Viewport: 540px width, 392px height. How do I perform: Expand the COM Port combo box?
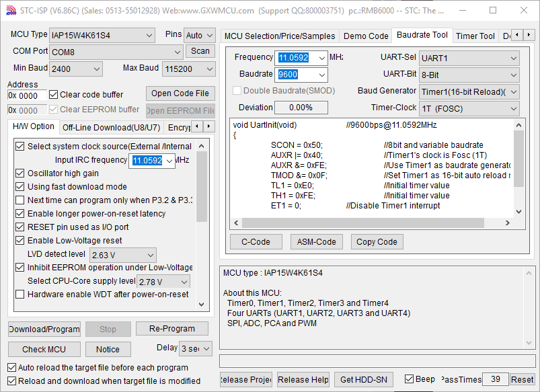pyautogui.click(x=116, y=52)
